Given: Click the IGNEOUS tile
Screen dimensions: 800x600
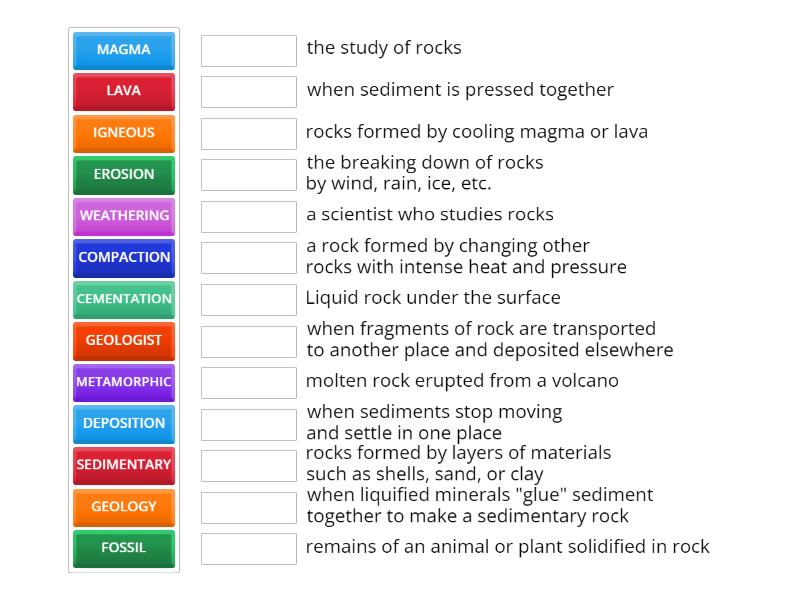Looking at the screenshot, I should click(123, 133).
